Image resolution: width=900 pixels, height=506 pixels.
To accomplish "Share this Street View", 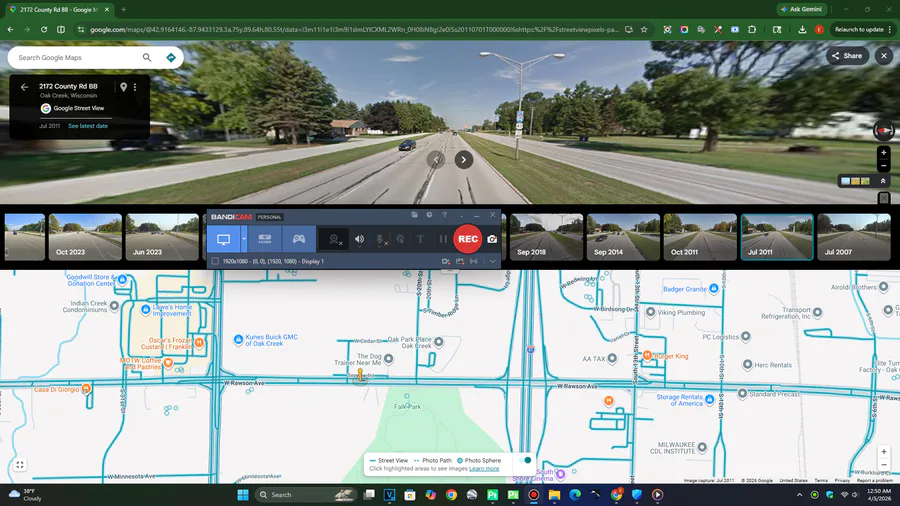I will point(847,56).
